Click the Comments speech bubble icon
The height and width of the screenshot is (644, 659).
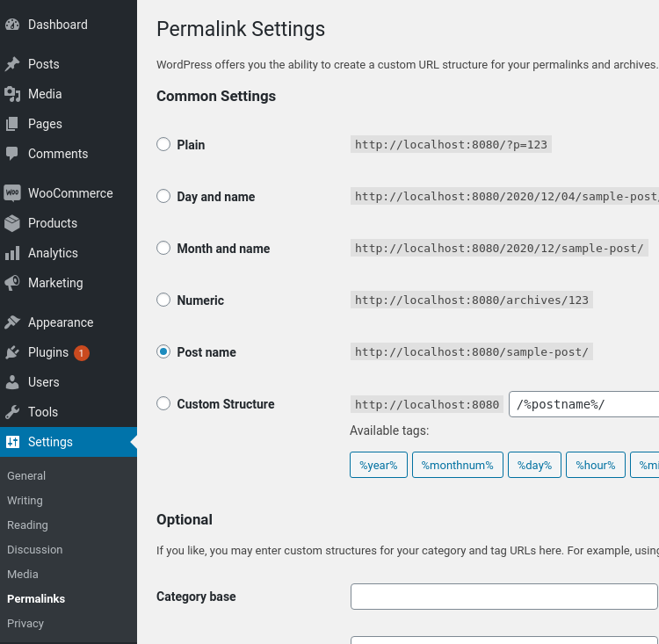click(12, 154)
